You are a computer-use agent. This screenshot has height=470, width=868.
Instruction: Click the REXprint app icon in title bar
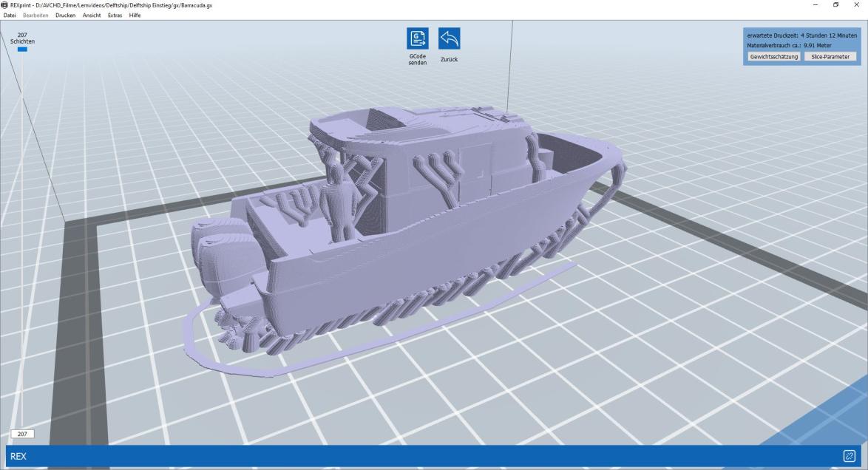pos(4,5)
